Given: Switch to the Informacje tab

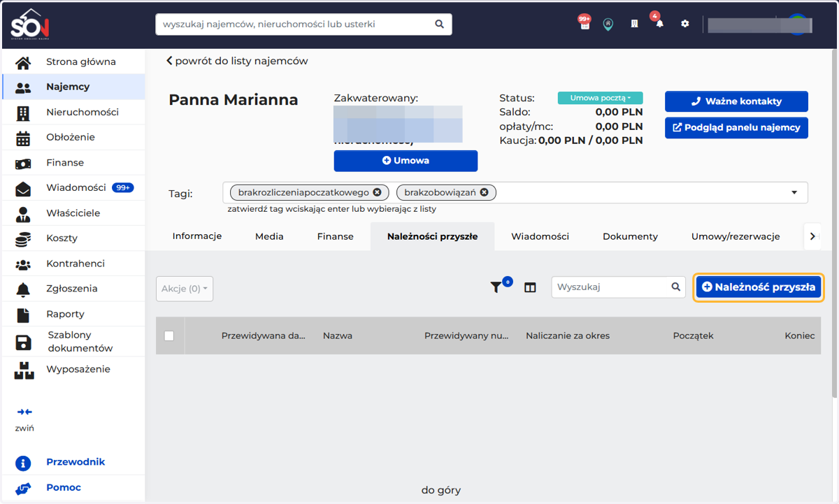Looking at the screenshot, I should coord(197,236).
